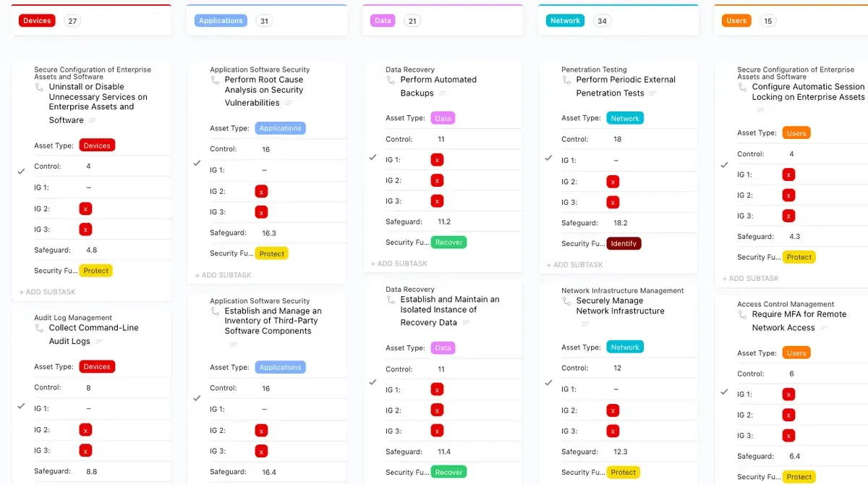Select the Network column header label
Screen dimensions: 868x485
[565, 20]
